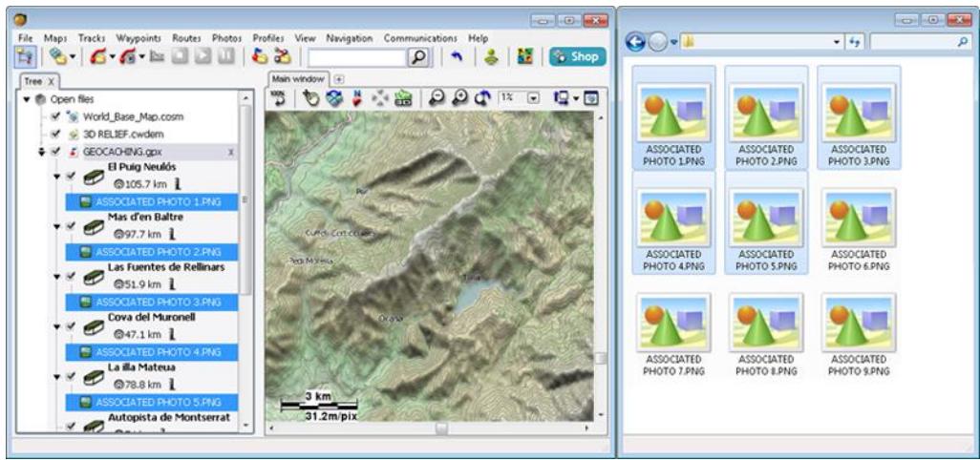Collapse the Open files tree node
980x460 pixels.
27,99
